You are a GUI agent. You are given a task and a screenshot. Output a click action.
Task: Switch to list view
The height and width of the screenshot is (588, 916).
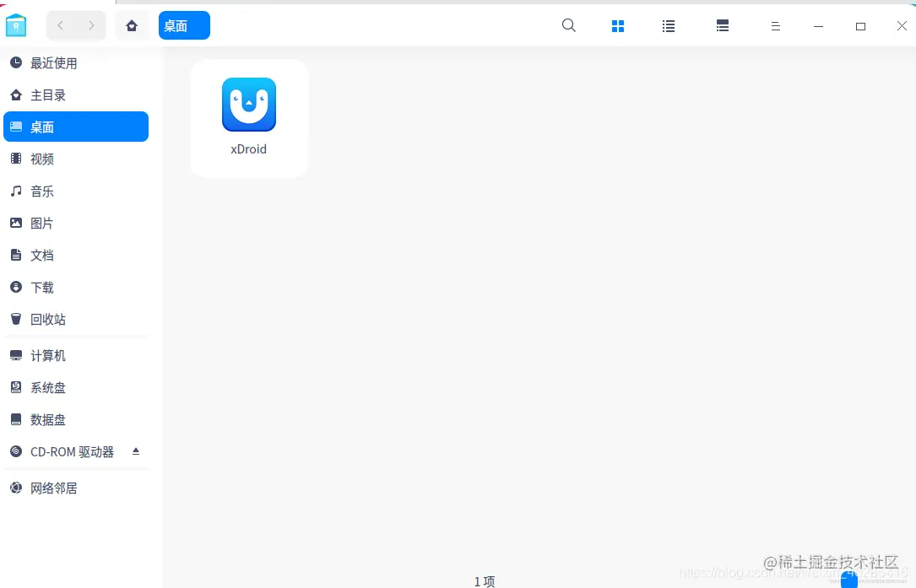tap(669, 25)
